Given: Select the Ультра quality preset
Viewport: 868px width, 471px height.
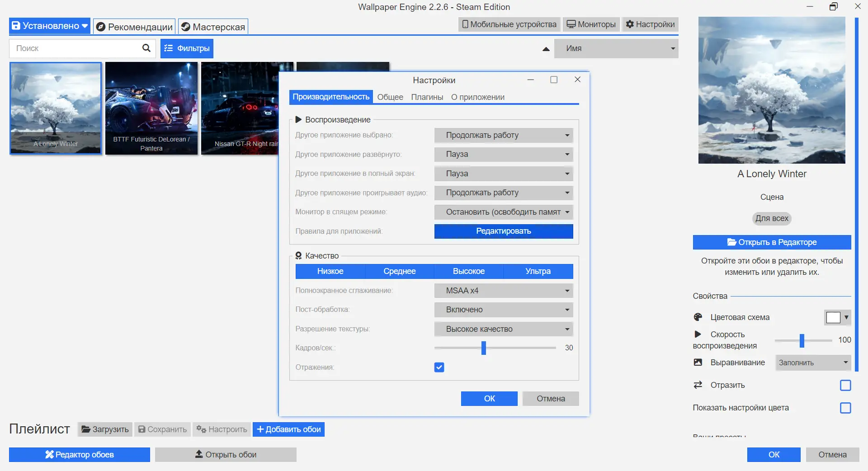Looking at the screenshot, I should click(538, 271).
